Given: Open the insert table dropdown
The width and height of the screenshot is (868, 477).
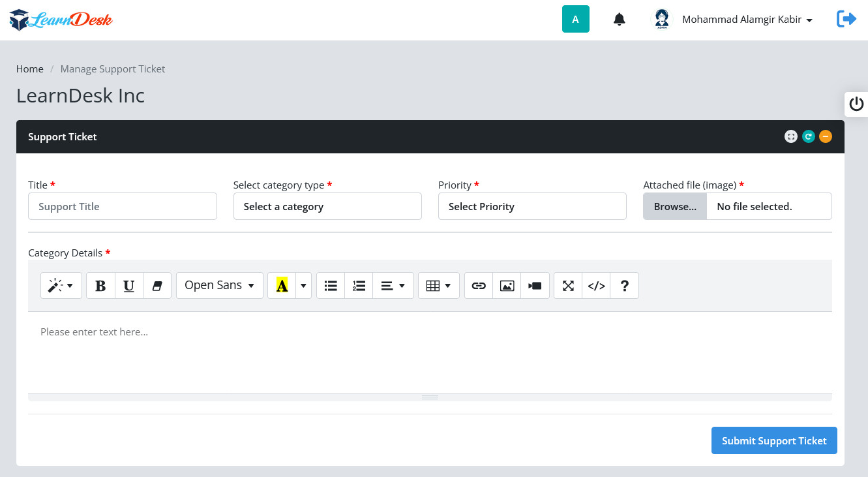Looking at the screenshot, I should coord(439,286).
